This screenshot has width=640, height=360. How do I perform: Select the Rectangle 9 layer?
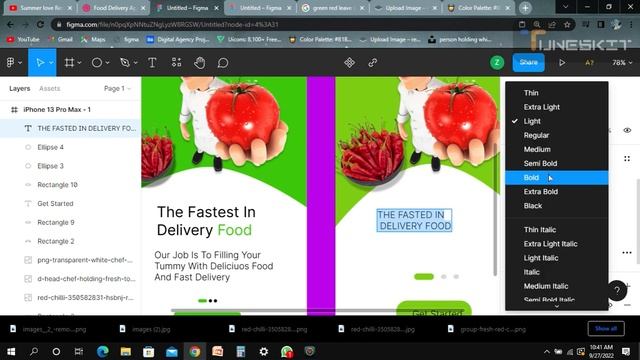point(71,222)
